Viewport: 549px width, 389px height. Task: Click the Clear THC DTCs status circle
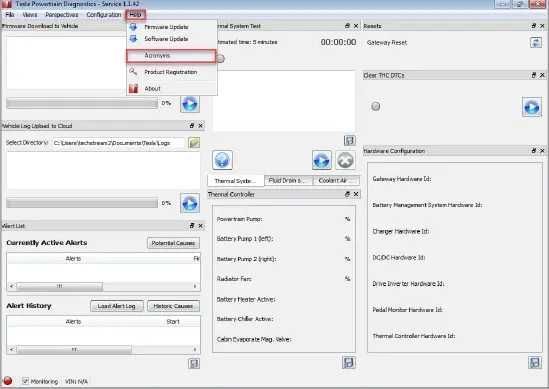(x=376, y=106)
